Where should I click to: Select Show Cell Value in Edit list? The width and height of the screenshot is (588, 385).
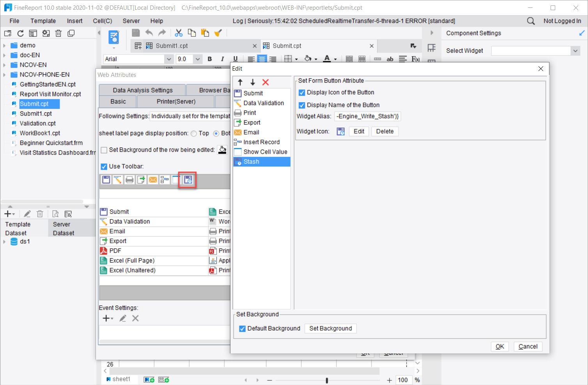click(262, 152)
